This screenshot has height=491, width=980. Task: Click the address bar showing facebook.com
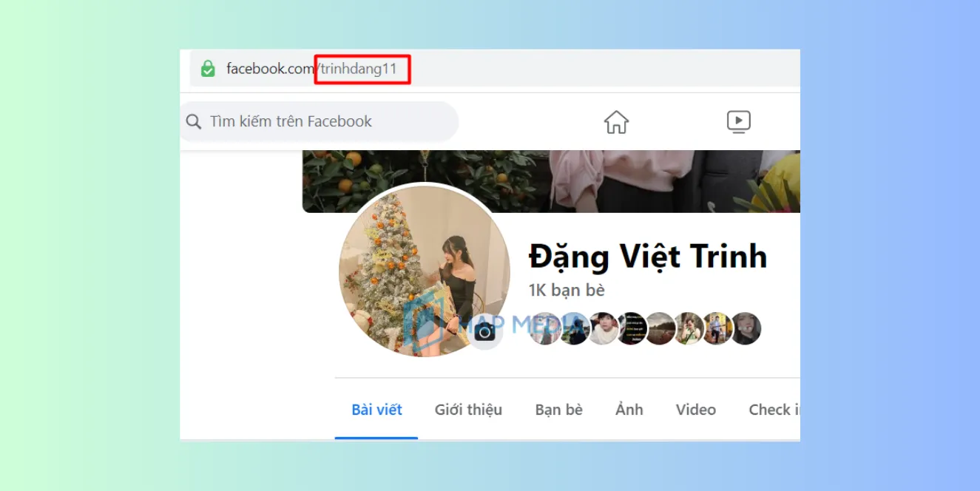tap(270, 68)
